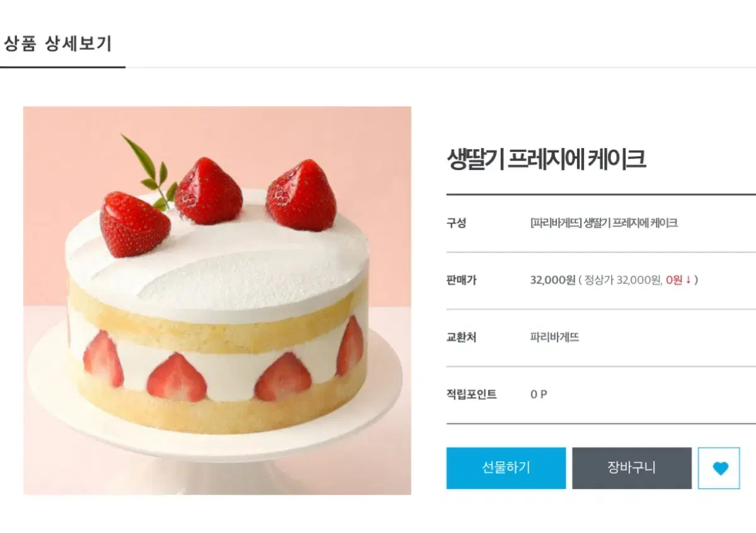Add to cart with 장바구니 button
756x533 pixels.
(x=631, y=468)
